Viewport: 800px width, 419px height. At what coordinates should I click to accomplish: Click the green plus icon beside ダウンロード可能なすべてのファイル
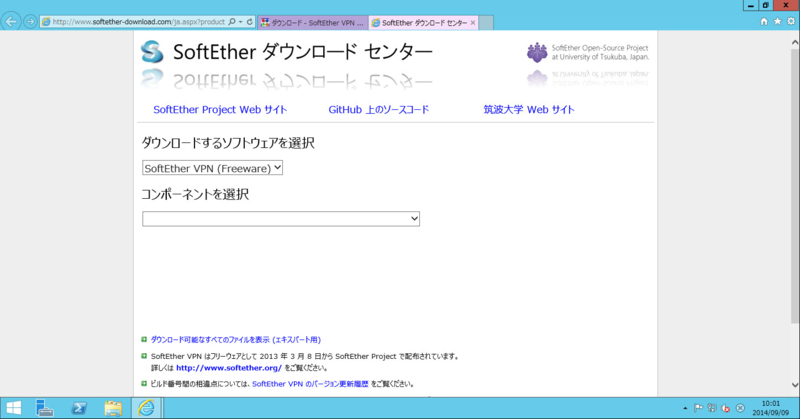[144, 339]
